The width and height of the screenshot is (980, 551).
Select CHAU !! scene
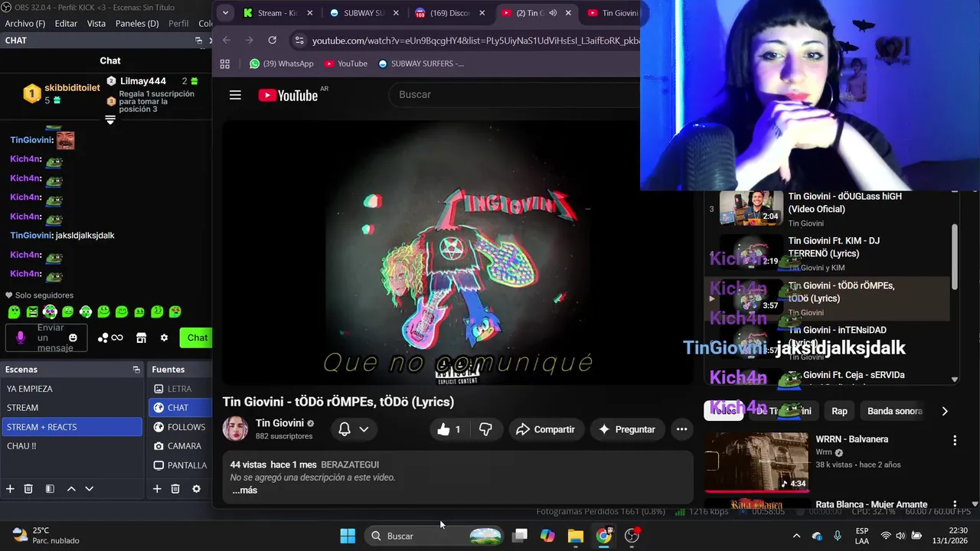[71, 446]
